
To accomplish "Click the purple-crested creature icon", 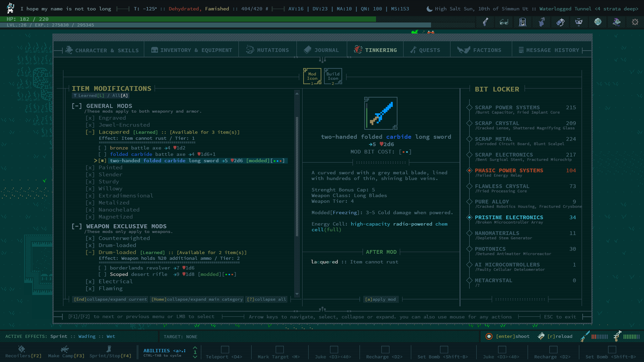I will coord(617,22).
